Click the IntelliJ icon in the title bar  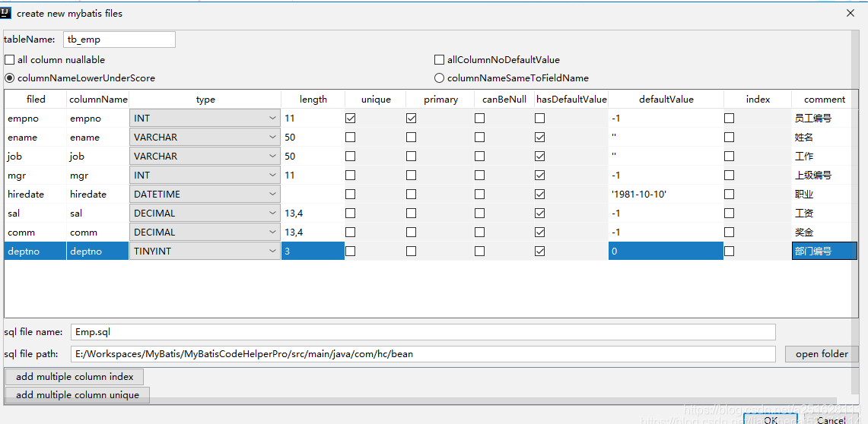(6, 12)
